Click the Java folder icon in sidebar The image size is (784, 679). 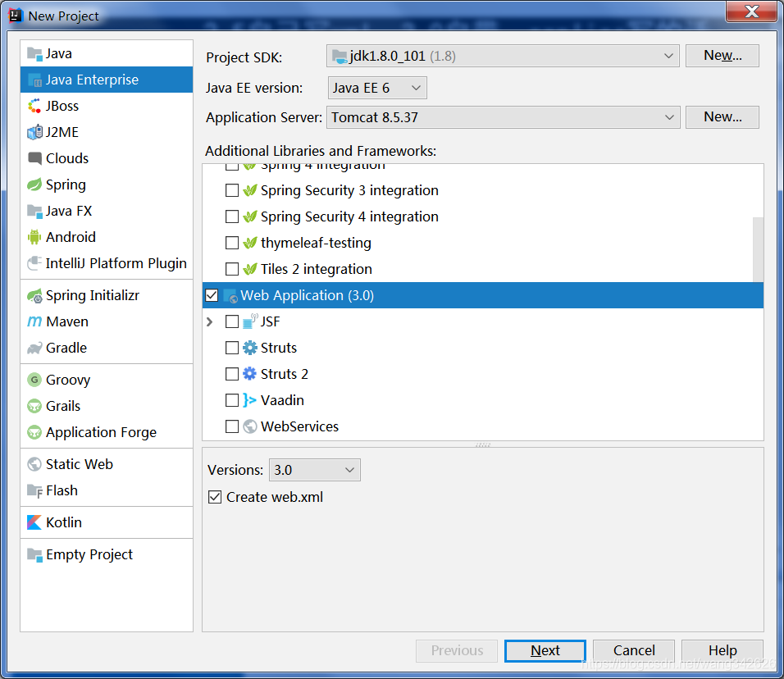click(x=34, y=53)
